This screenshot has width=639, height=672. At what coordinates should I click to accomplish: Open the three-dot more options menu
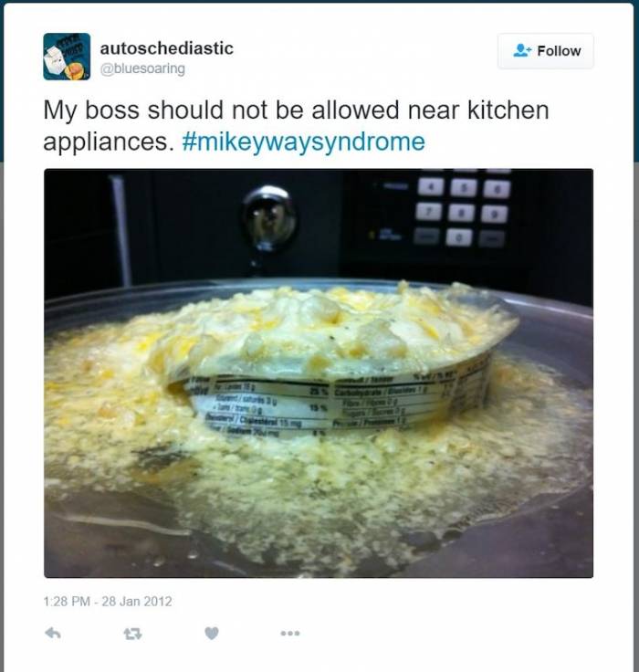290,633
